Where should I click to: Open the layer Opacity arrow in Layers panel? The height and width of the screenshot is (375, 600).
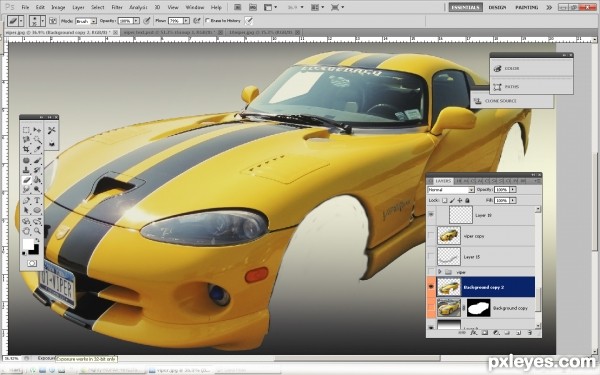click(x=513, y=190)
